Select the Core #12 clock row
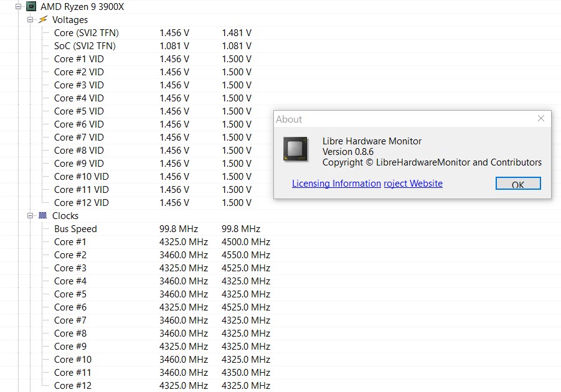 click(x=162, y=386)
